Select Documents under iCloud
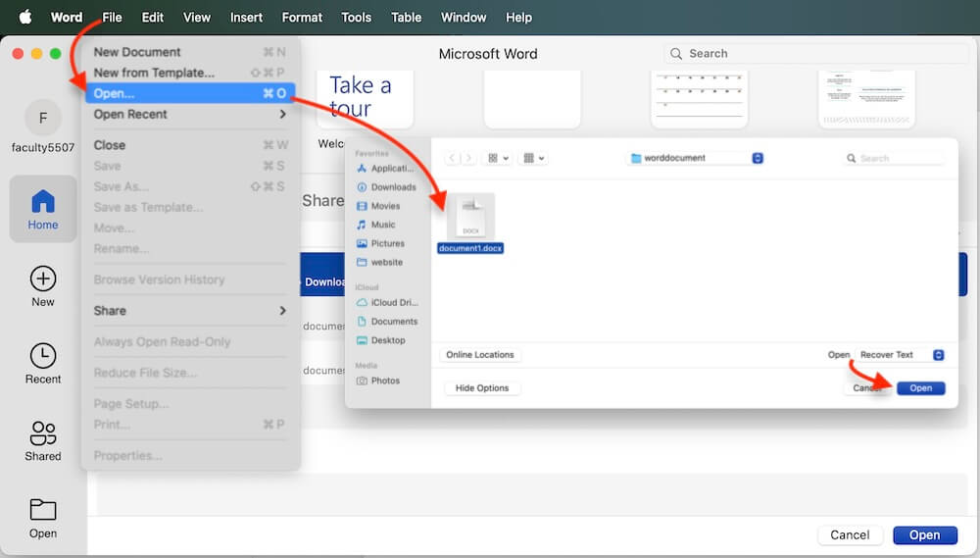Image resolution: width=980 pixels, height=558 pixels. (387, 322)
